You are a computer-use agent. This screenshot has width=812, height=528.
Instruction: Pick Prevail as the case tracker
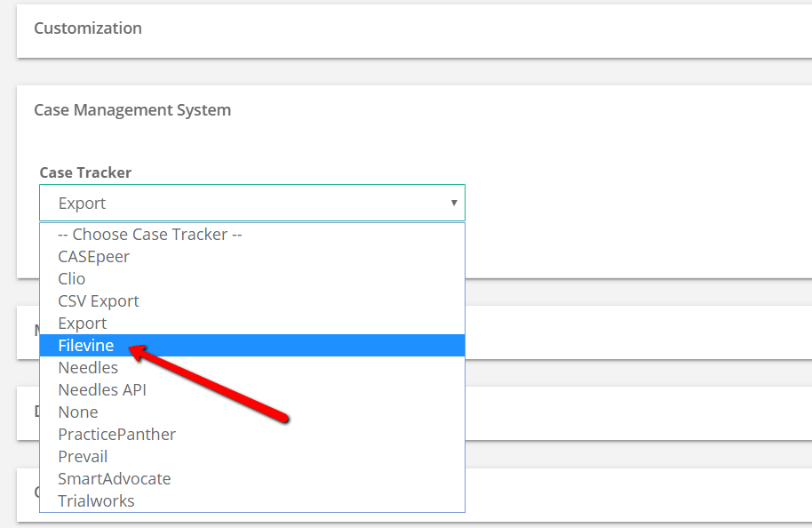coord(83,456)
